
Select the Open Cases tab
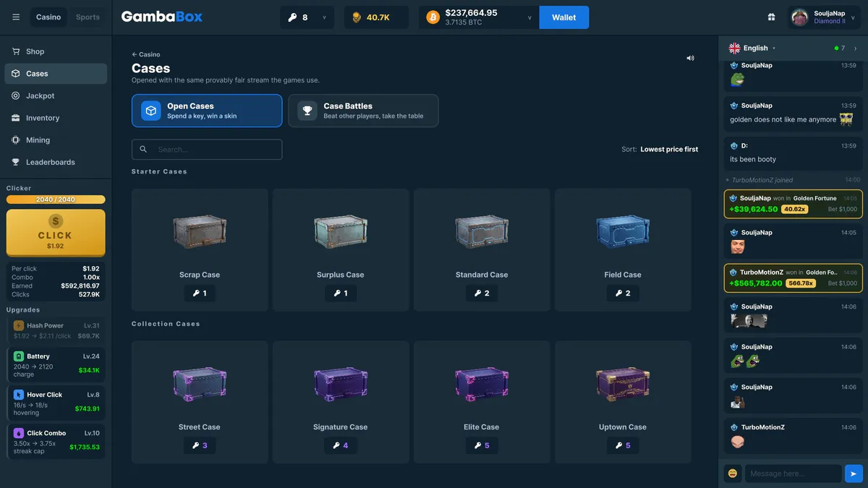point(207,111)
